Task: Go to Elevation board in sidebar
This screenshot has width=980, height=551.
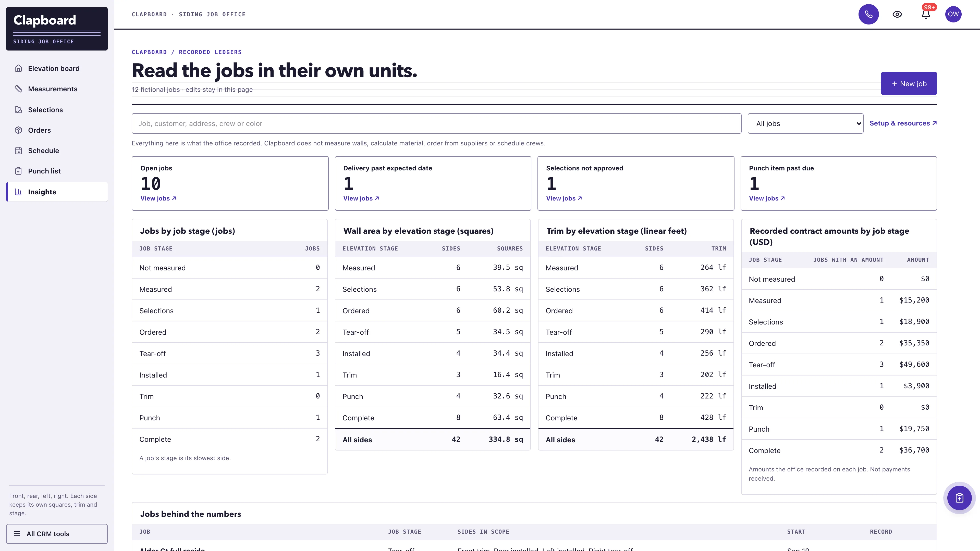Action: [x=57, y=68]
